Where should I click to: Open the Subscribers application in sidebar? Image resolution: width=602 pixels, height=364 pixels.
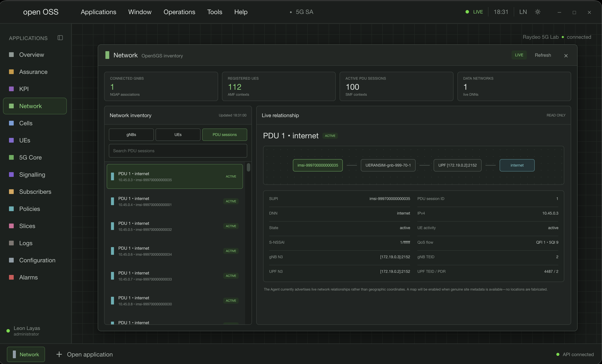[x=35, y=192]
